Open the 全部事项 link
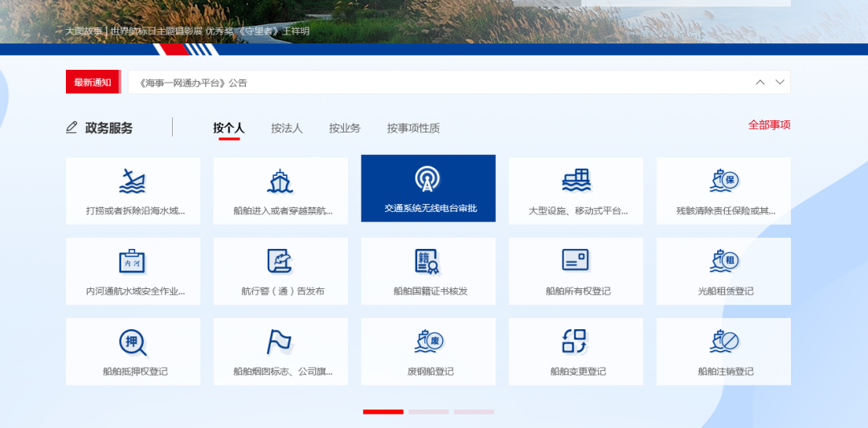Viewport: 868px width, 428px height. [x=769, y=125]
